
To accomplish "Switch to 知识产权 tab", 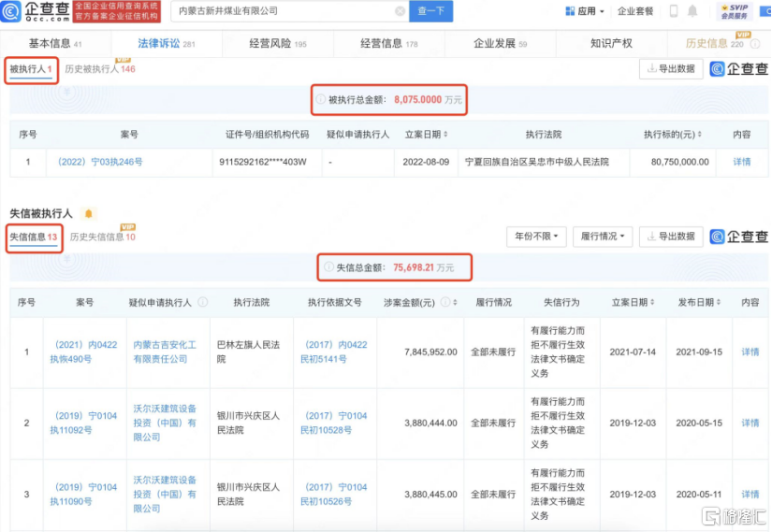I will coord(611,43).
